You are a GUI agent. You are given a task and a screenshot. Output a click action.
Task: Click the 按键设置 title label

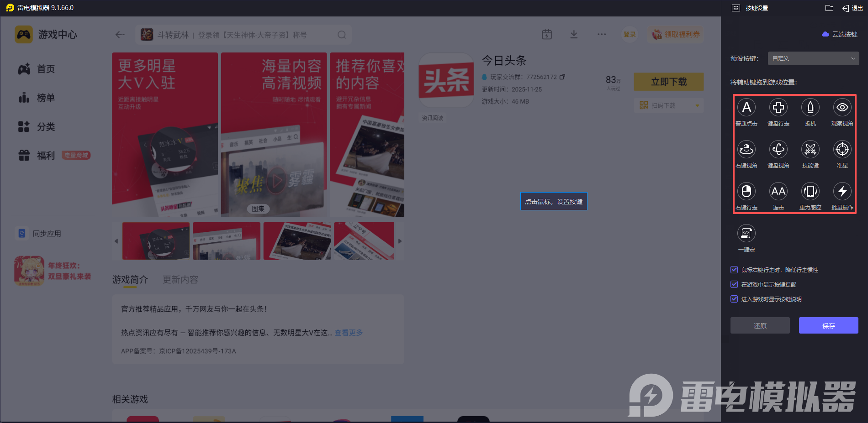[x=757, y=8]
